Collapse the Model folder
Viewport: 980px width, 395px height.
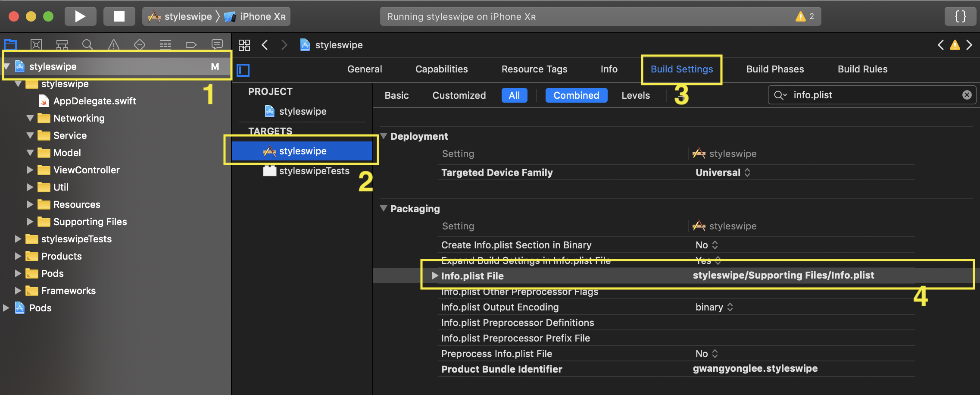point(30,153)
